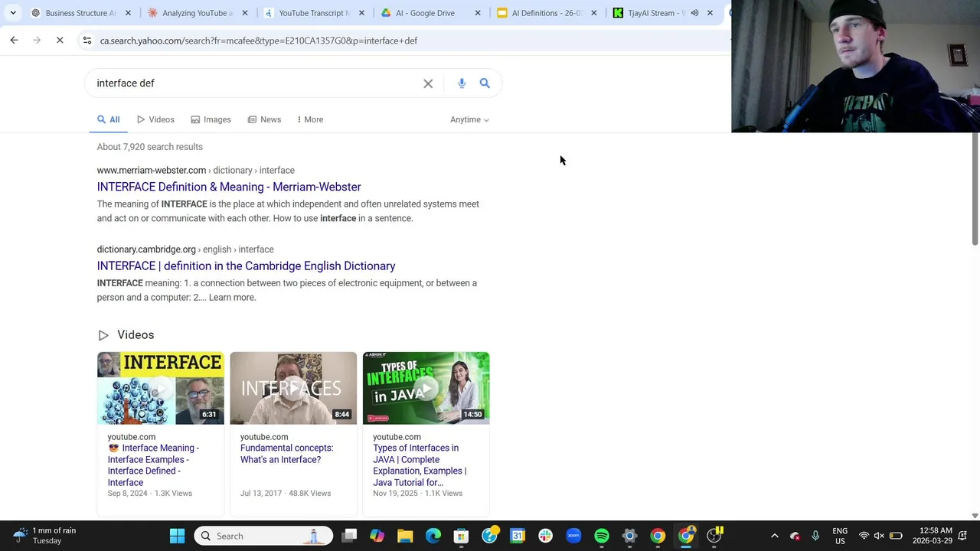The width and height of the screenshot is (980, 551).
Task: Open Fundamental concepts: What's an Interface? link
Action: tap(286, 454)
